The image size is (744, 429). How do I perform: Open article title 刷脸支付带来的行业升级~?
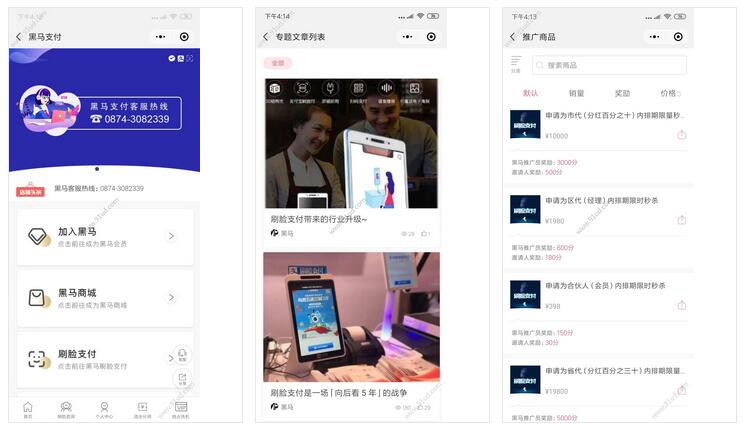[x=319, y=219]
